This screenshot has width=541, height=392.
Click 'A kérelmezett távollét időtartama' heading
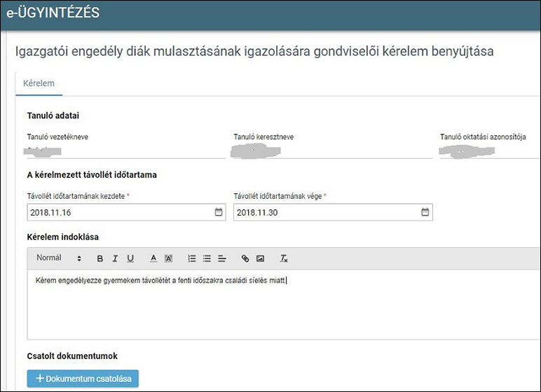92,175
